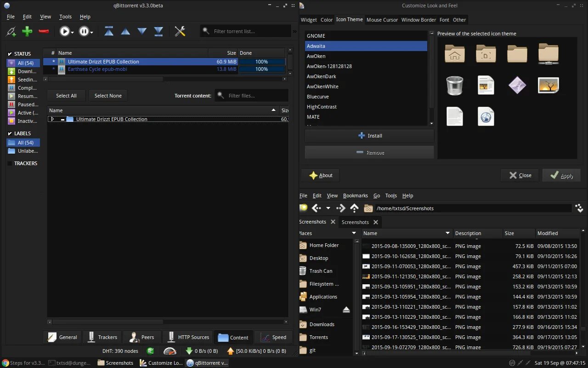Click Install icon theme button

369,136
